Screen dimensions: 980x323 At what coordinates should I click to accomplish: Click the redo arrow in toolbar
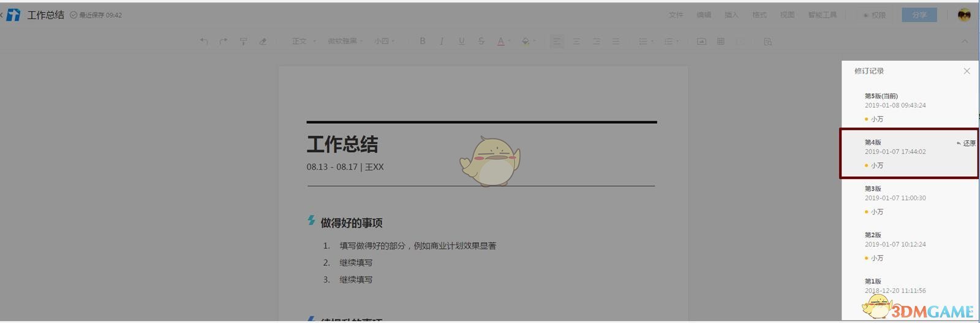pyautogui.click(x=224, y=41)
